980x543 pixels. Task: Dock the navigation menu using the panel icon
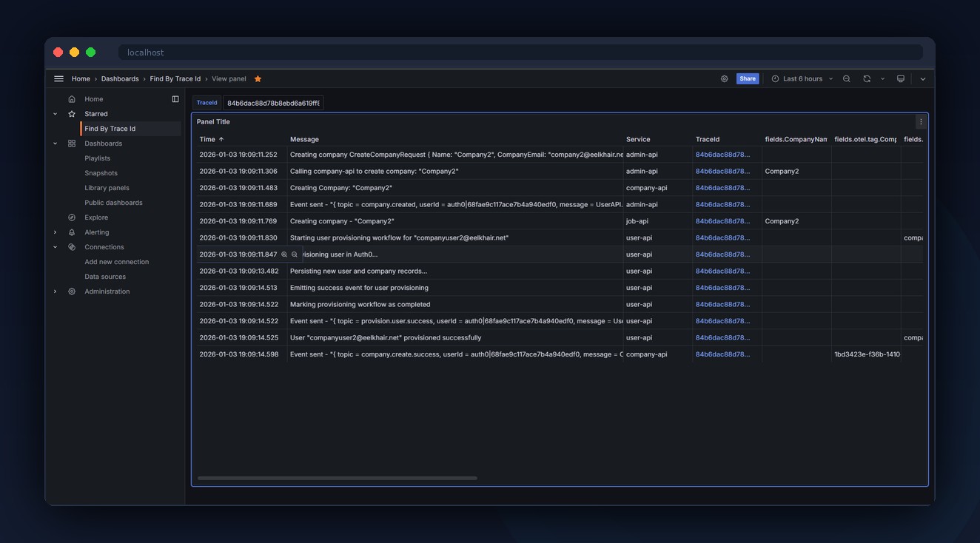click(175, 98)
